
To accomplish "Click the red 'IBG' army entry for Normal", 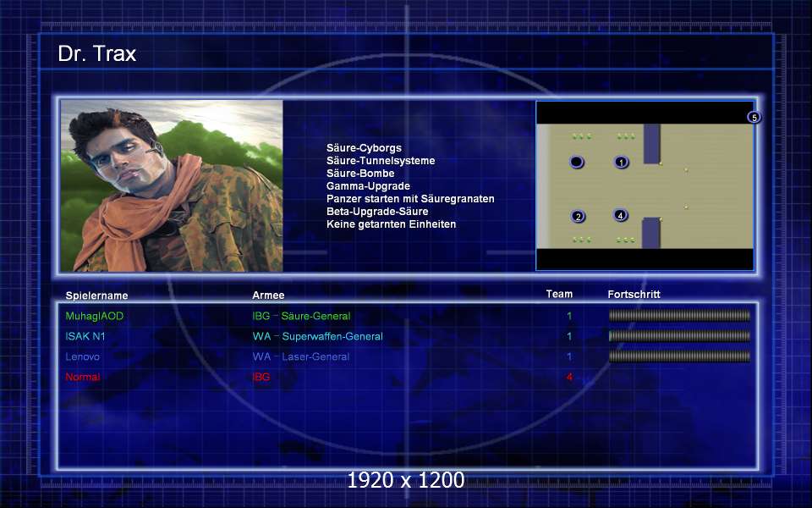I will [x=261, y=377].
